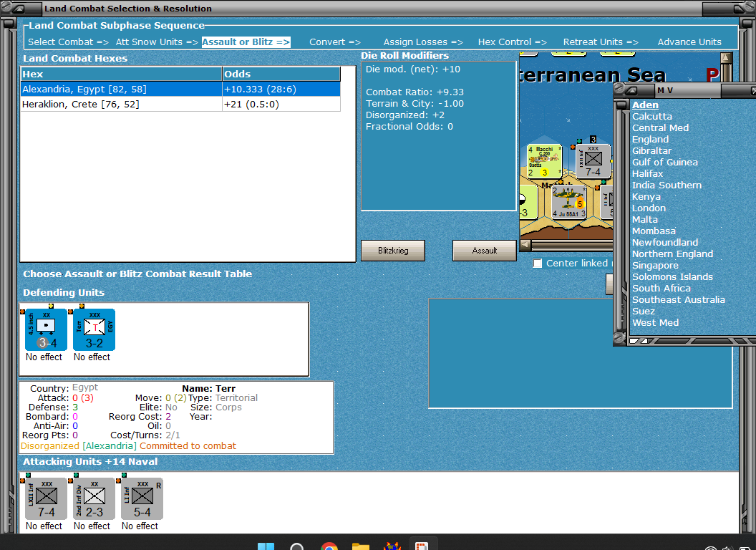This screenshot has height=550, width=756.
Task: Select the Terr Egypt defending unit counter
Action: pos(94,329)
